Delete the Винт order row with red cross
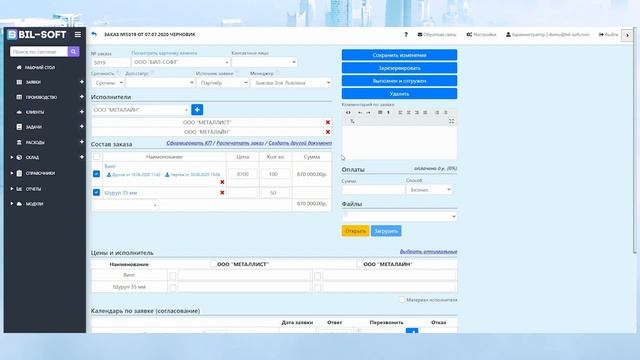This screenshot has height=360, width=640. [x=222, y=182]
